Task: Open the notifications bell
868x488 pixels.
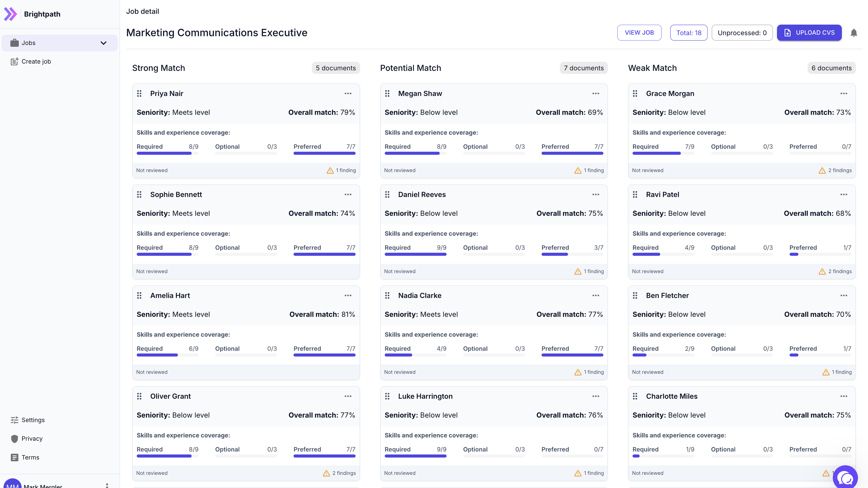Action: click(x=854, y=33)
